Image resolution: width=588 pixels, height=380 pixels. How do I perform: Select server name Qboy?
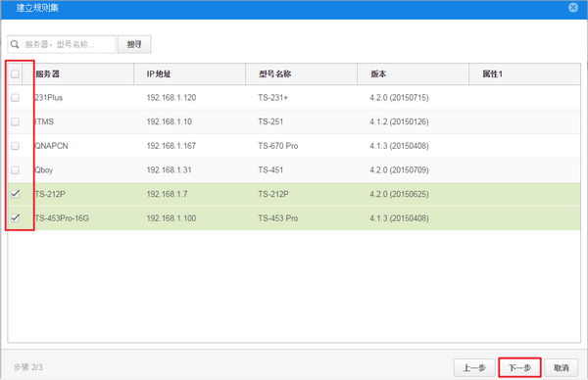click(x=44, y=170)
